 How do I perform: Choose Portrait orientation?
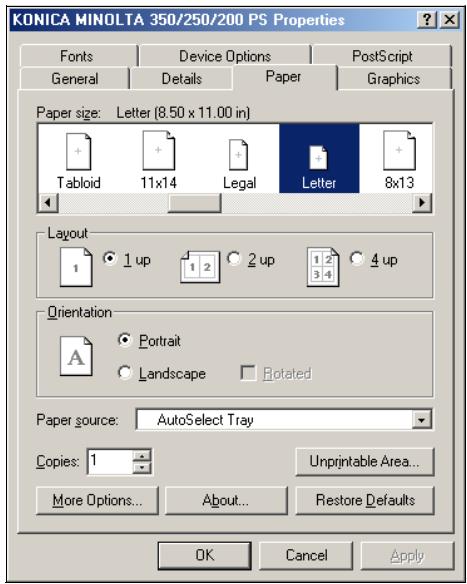[124, 340]
